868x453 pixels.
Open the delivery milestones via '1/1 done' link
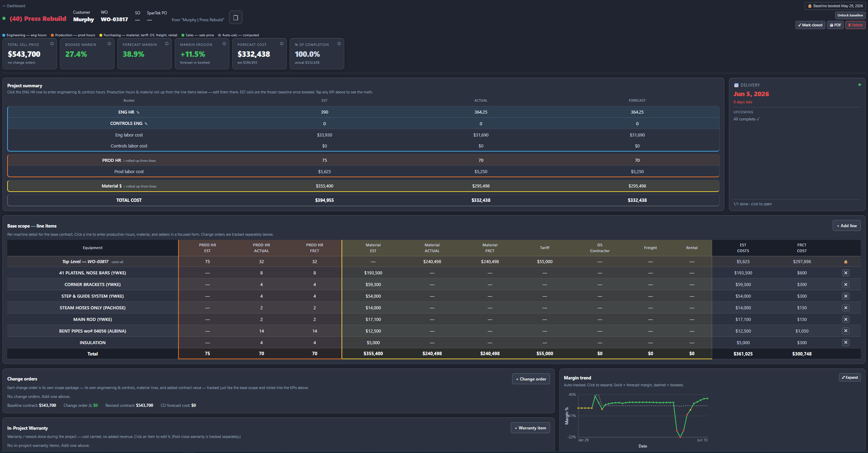(x=752, y=204)
